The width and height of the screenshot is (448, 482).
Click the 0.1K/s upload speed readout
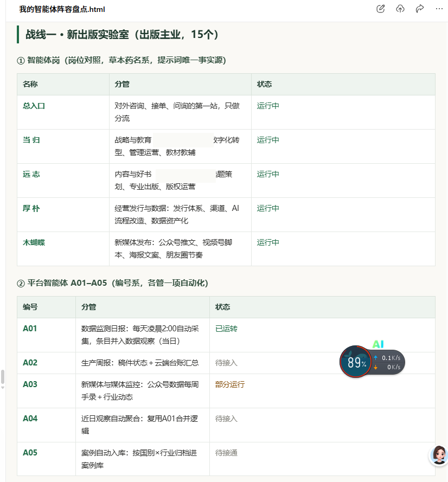(391, 358)
